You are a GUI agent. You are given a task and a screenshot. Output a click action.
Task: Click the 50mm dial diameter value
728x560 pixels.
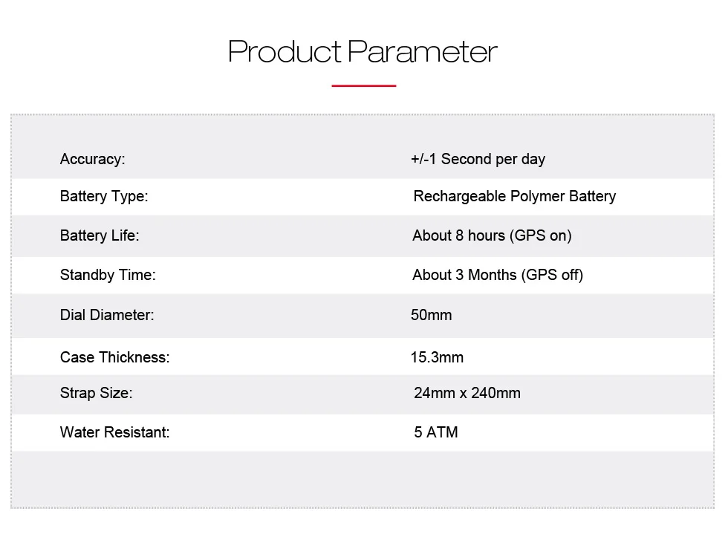click(432, 315)
